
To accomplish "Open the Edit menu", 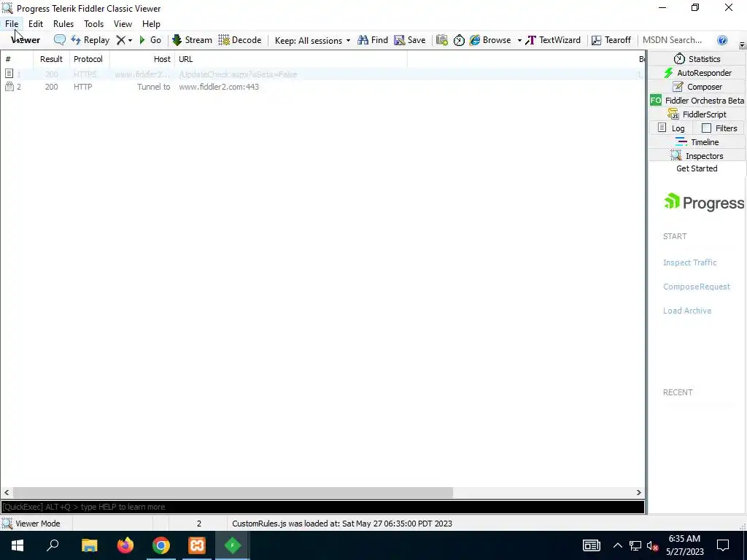I will [36, 24].
